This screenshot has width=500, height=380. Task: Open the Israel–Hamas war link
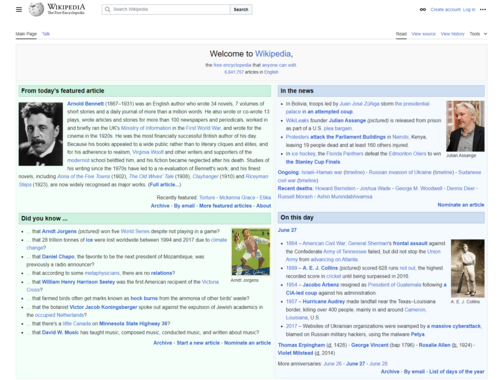click(x=322, y=172)
